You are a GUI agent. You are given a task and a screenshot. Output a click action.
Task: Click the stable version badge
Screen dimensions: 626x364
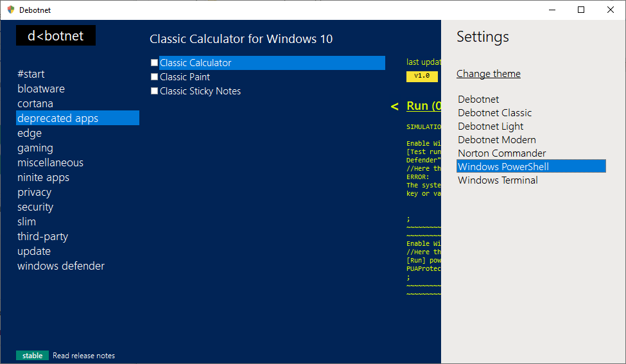(x=33, y=356)
